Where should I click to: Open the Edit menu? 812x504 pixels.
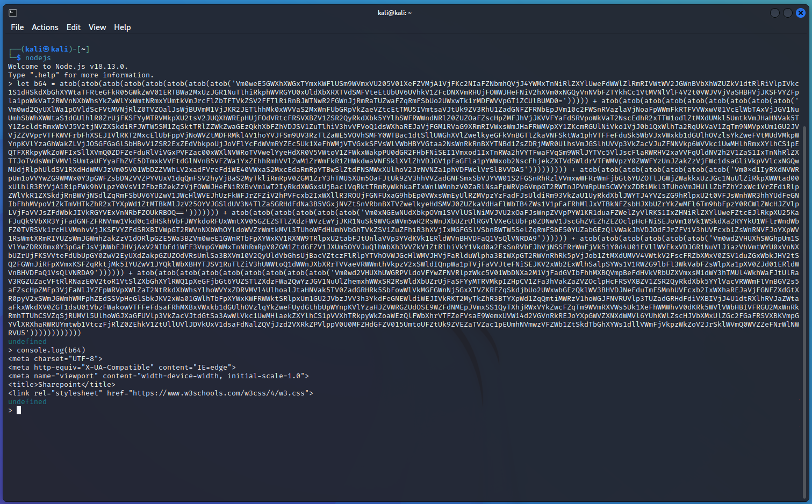pos(74,27)
